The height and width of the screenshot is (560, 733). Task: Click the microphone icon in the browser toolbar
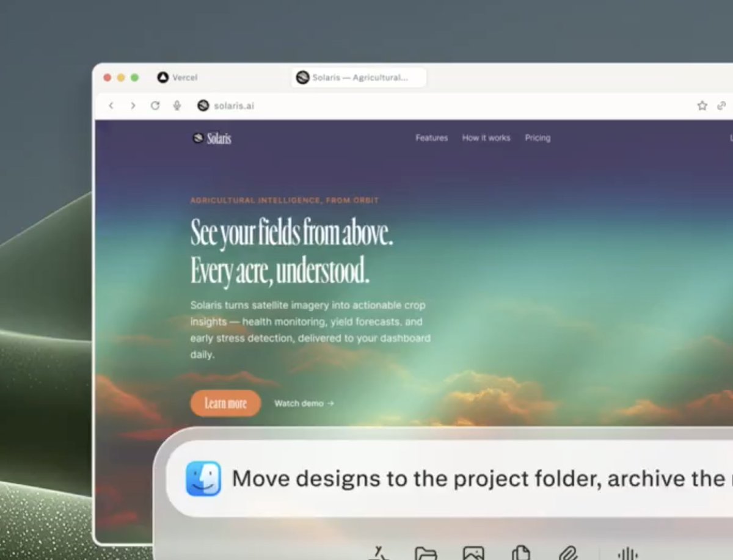pos(177,106)
